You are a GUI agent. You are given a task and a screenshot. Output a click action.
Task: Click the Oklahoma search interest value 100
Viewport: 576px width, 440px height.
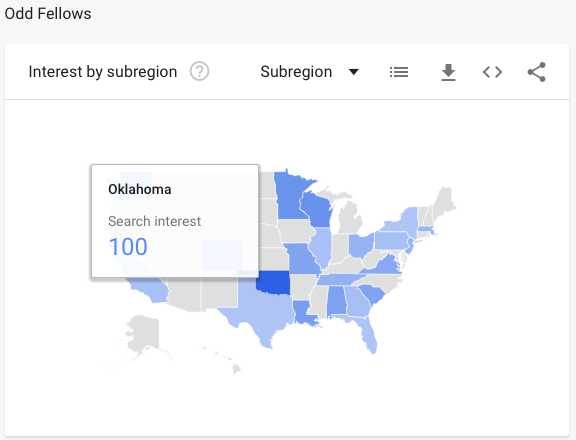pyautogui.click(x=128, y=246)
